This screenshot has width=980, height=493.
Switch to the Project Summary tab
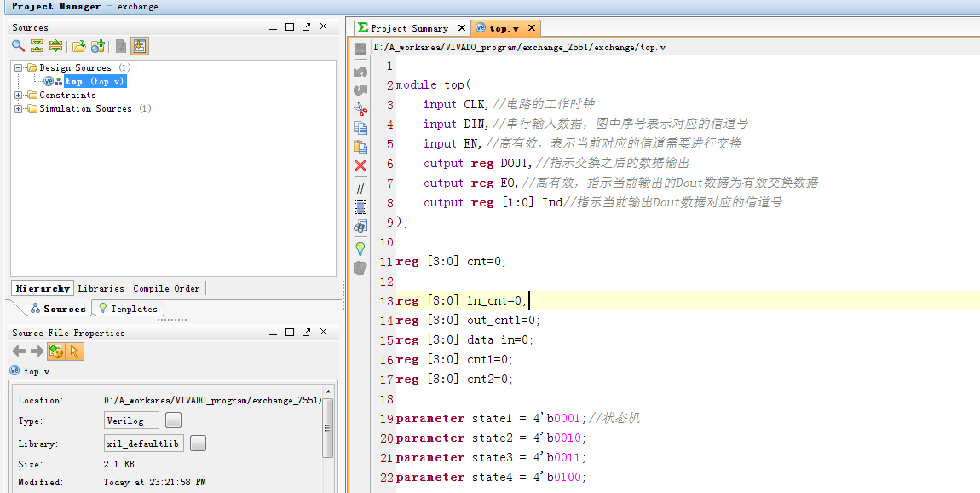pyautogui.click(x=410, y=28)
